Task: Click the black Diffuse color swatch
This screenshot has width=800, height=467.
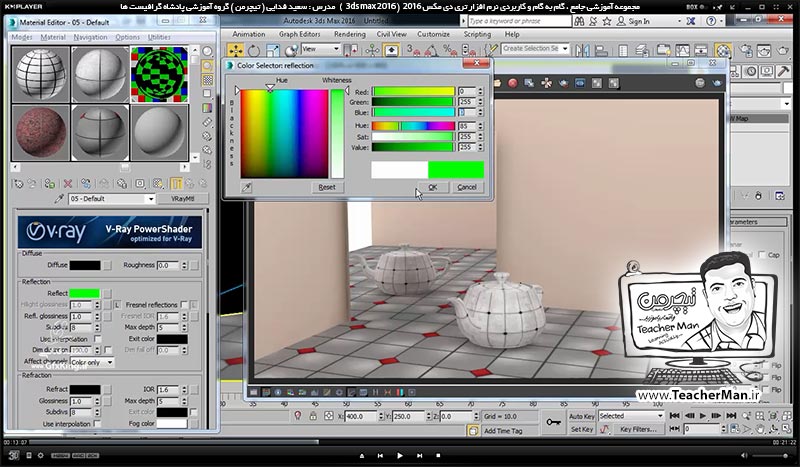Action: point(85,265)
